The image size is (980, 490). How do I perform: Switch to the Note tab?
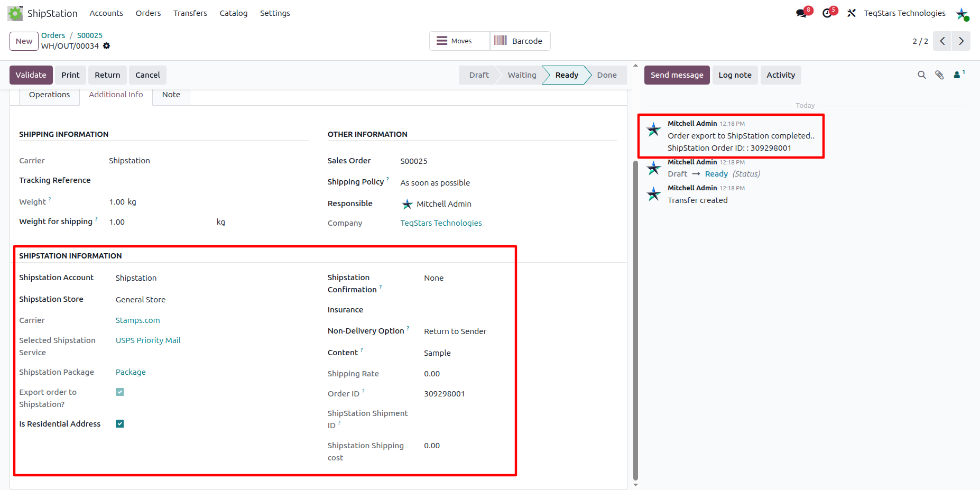[171, 95]
